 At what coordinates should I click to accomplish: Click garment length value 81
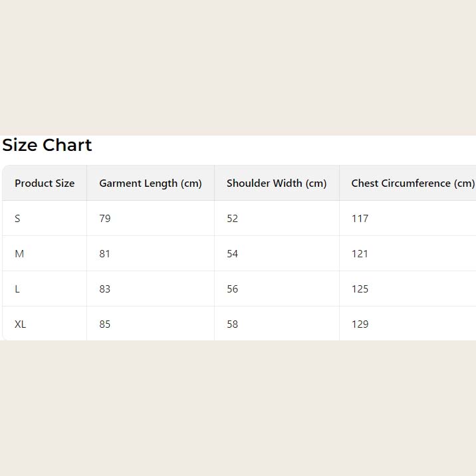tap(105, 254)
